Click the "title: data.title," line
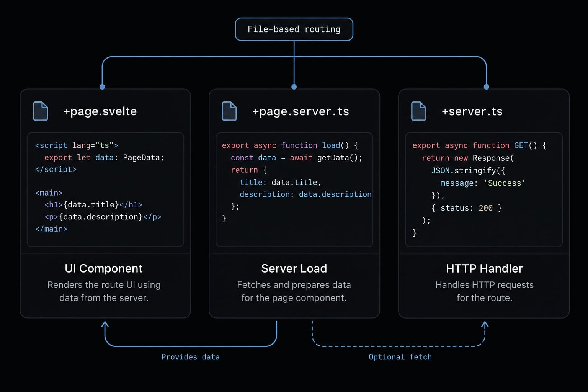Viewport: 588px width, 392px height. 280,182
